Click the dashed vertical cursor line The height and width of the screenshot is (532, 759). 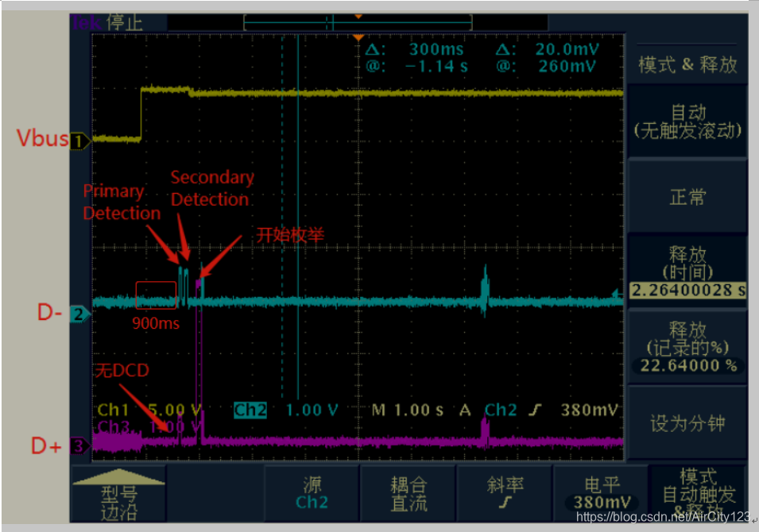click(x=283, y=218)
